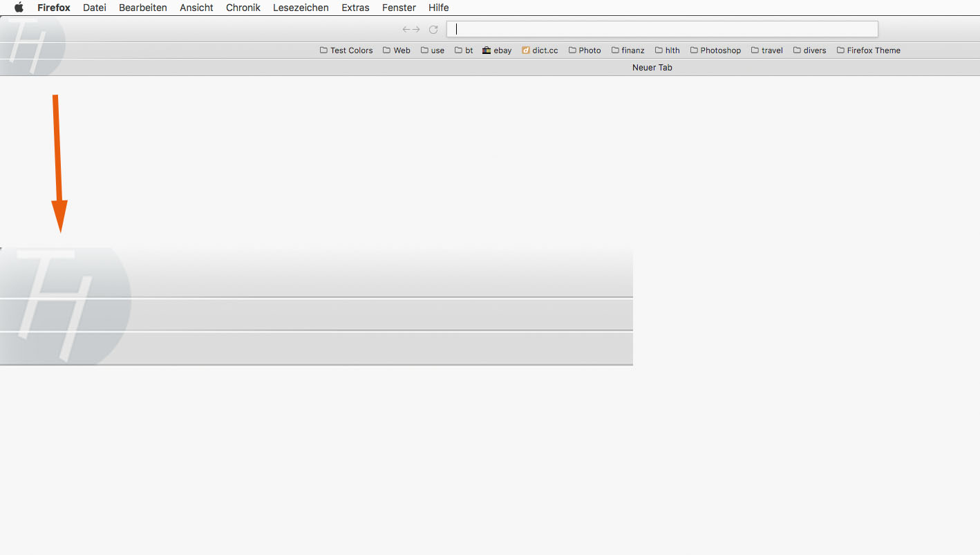Image resolution: width=980 pixels, height=555 pixels.
Task: Open the Extras menu
Action: pos(355,8)
